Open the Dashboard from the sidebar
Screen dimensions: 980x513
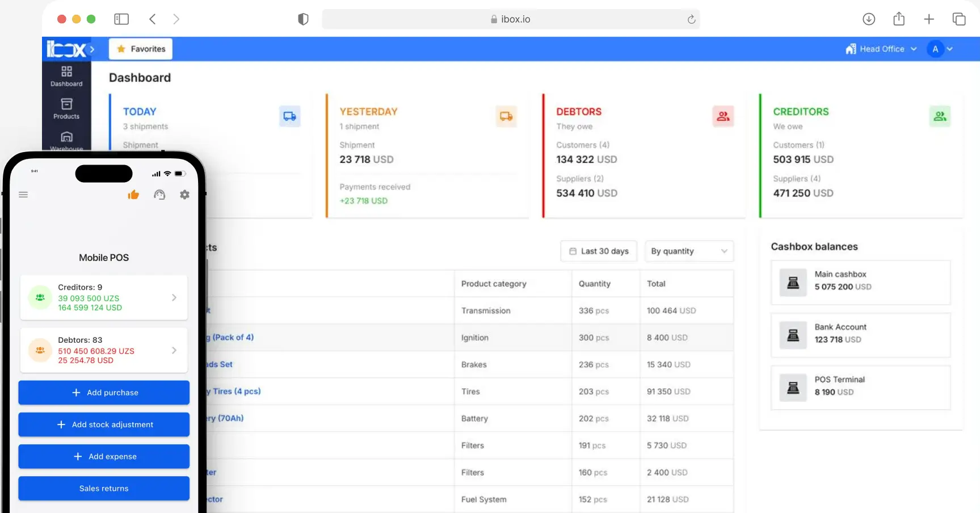[x=66, y=76]
